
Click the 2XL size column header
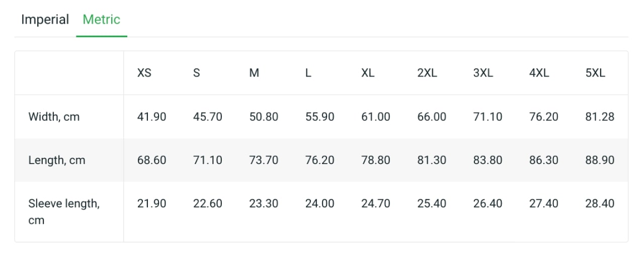coord(427,73)
